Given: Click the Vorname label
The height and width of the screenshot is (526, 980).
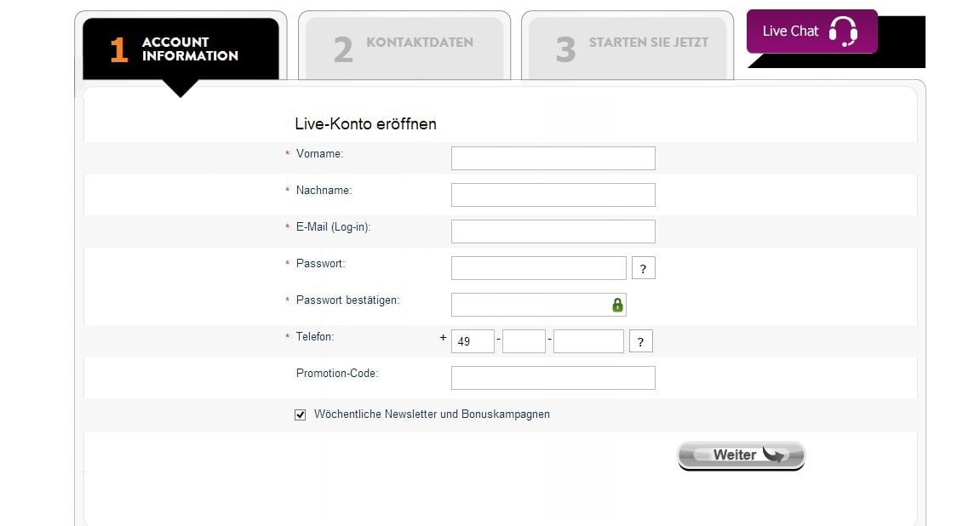Looking at the screenshot, I should tap(319, 154).
